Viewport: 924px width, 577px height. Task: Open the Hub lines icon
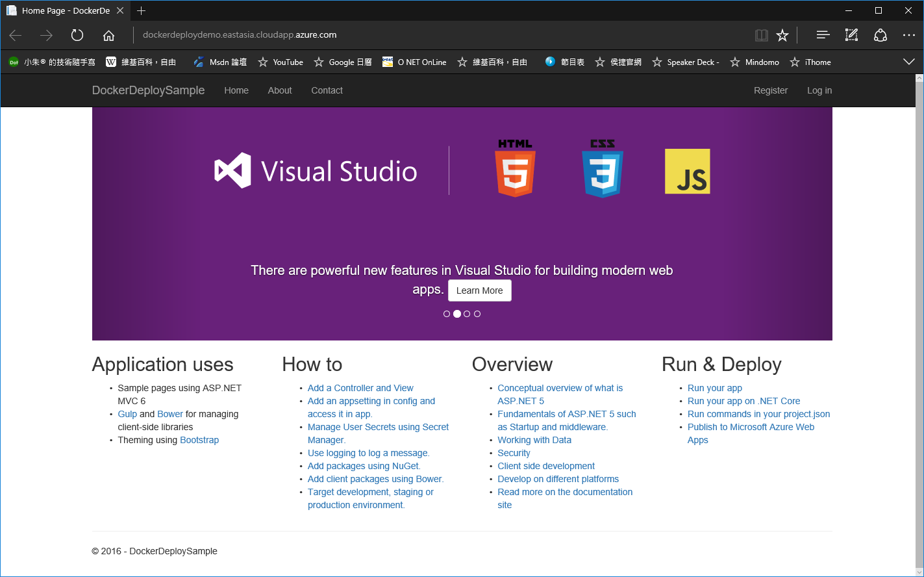coord(823,35)
